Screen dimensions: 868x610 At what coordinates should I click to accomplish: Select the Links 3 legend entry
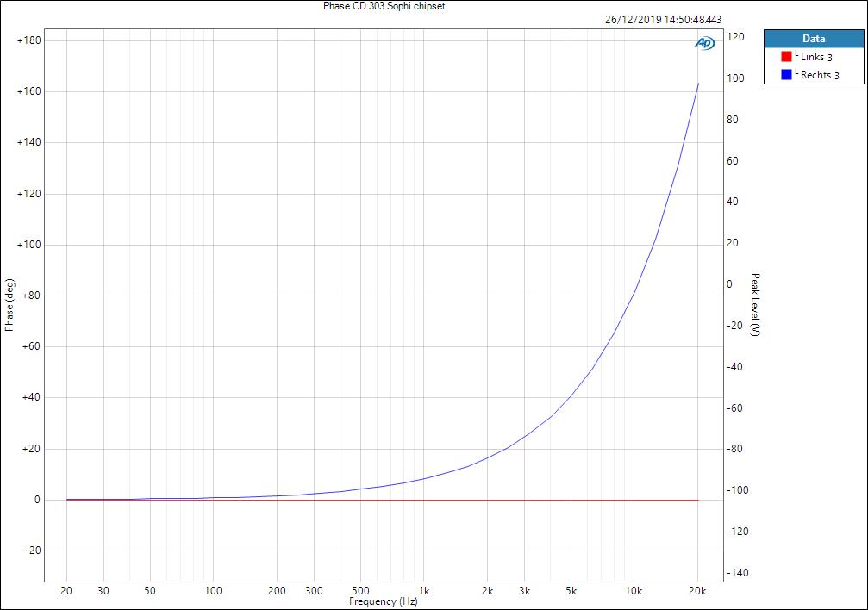click(813, 57)
